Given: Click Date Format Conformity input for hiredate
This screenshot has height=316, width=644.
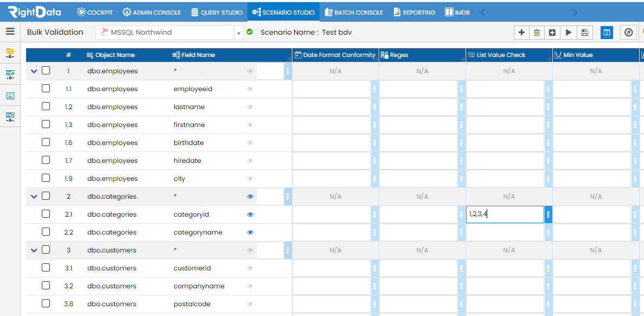Looking at the screenshot, I should click(x=331, y=161).
